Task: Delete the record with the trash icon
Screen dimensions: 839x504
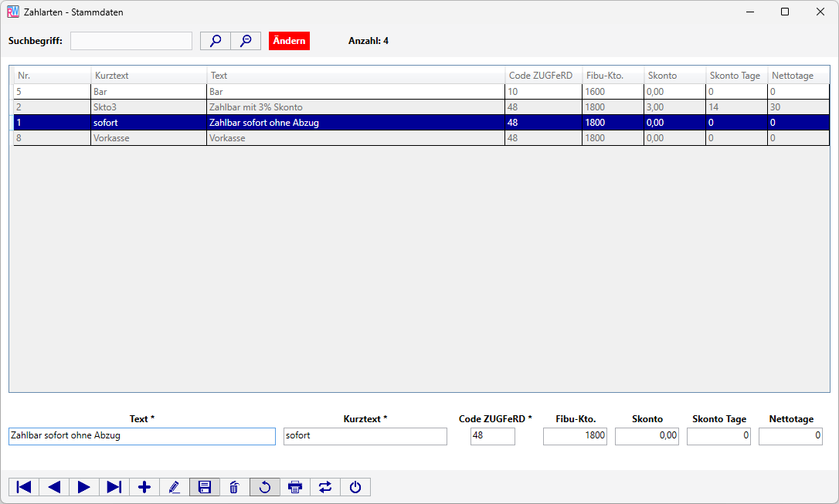Action: [x=234, y=487]
